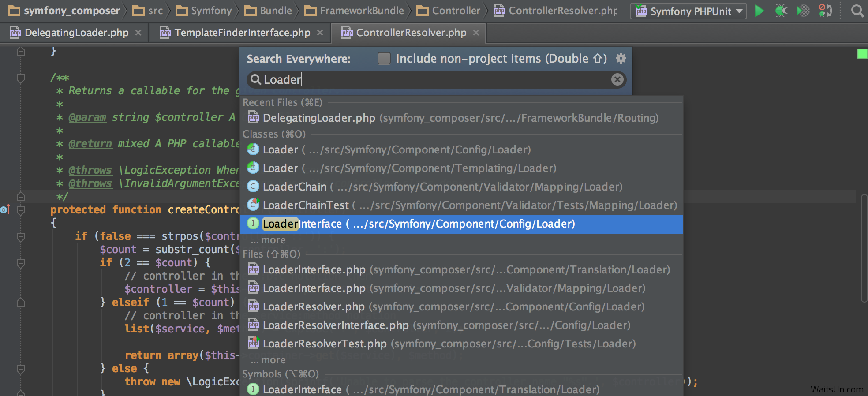The image size is (868, 396).
Task: Fold the else block in gutter
Action: (x=21, y=369)
